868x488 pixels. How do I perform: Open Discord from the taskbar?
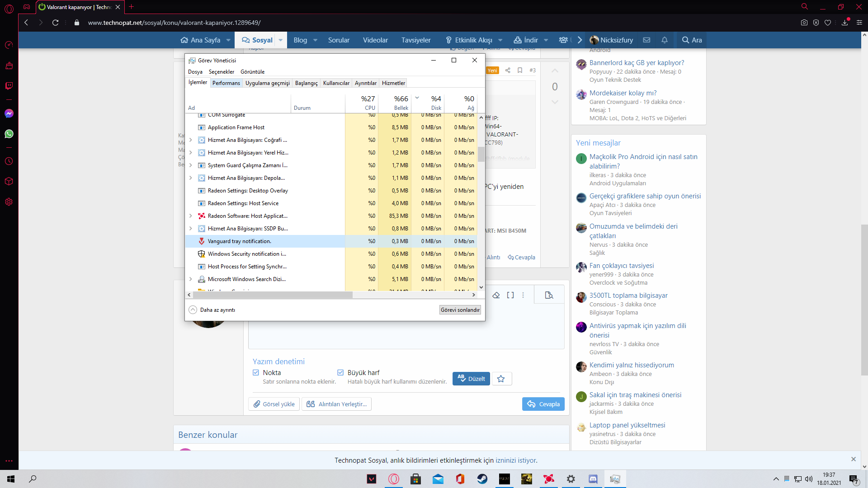pyautogui.click(x=593, y=479)
